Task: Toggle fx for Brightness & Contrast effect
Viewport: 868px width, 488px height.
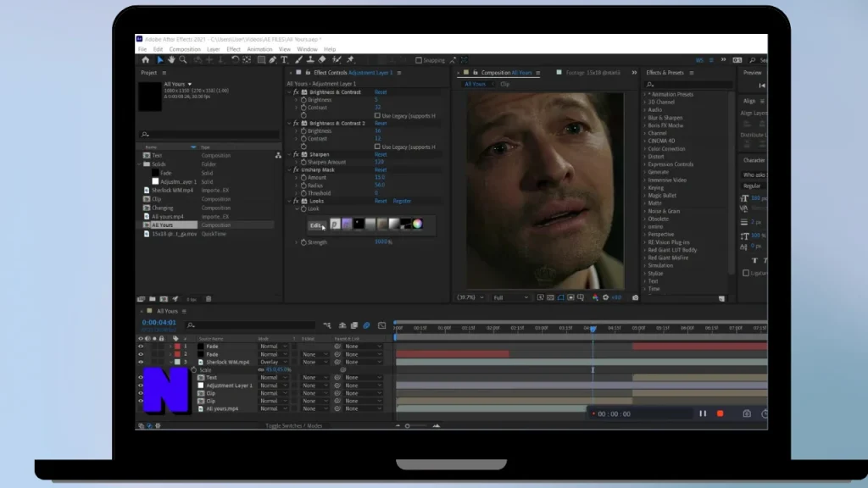Action: [x=296, y=91]
